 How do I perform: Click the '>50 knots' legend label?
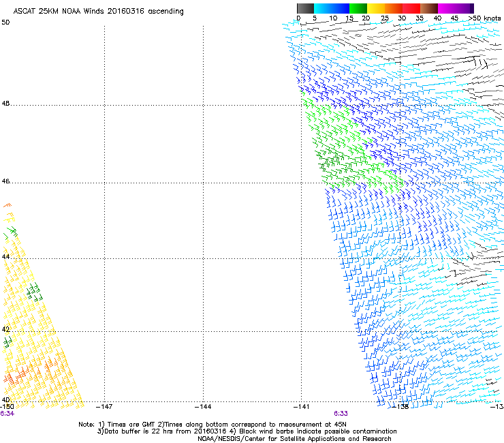[484, 18]
